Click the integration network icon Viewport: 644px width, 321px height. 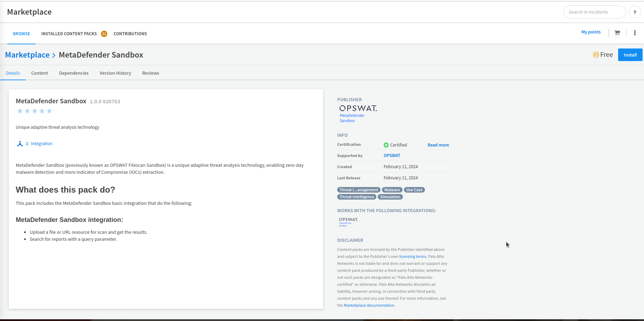(20, 144)
